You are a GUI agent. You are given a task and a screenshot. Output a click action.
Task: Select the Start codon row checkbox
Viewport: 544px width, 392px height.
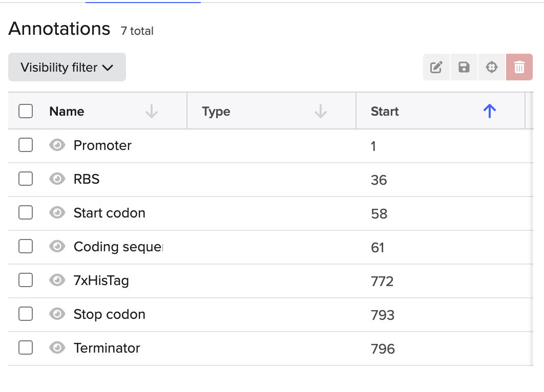pyautogui.click(x=26, y=213)
